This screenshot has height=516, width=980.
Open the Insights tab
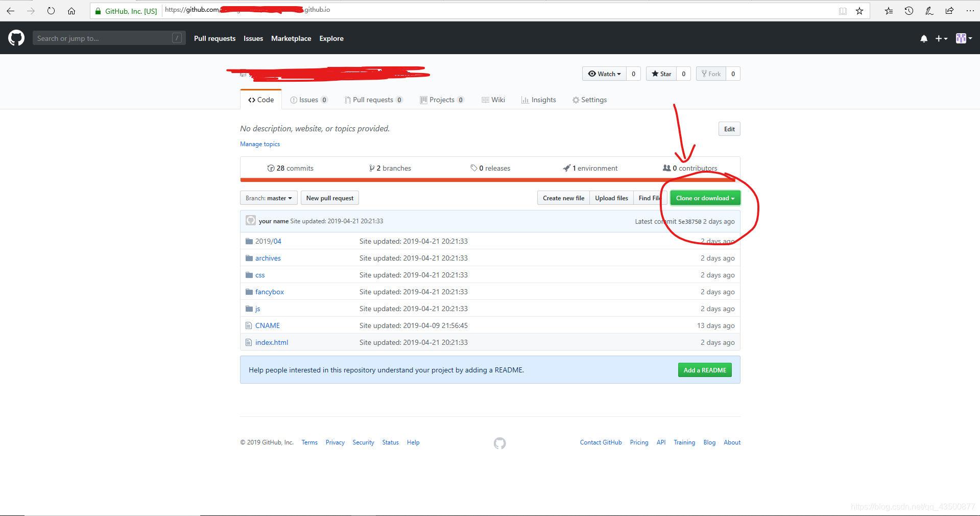click(x=539, y=100)
